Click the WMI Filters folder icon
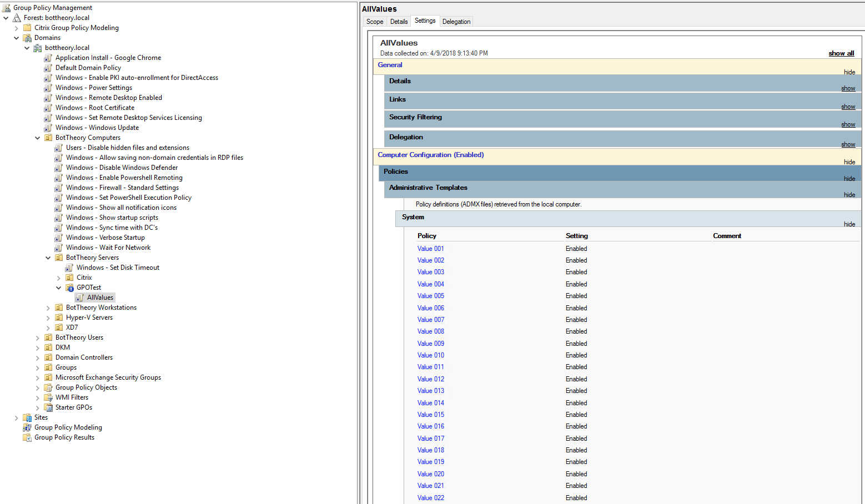865x504 pixels. click(48, 397)
